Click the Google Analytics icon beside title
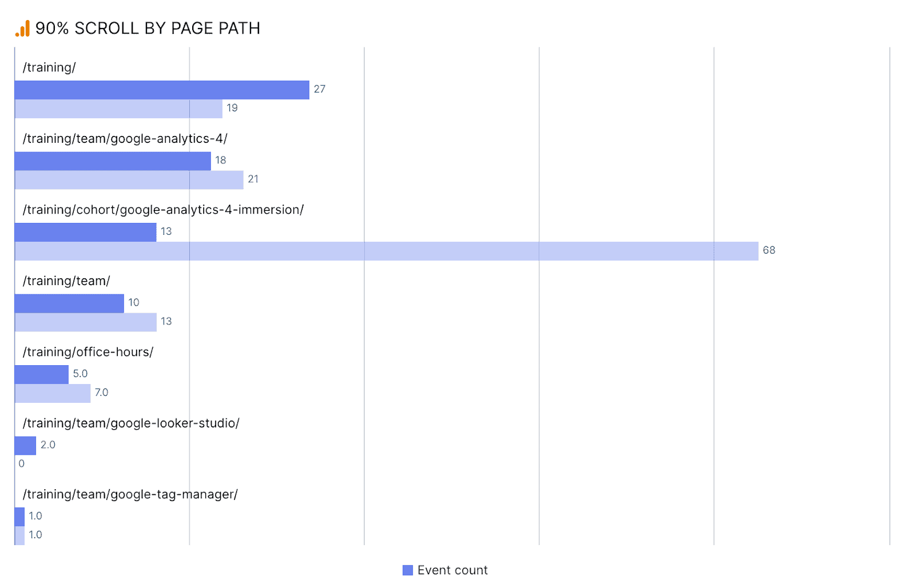Viewport: 915px width, 588px height. point(22,29)
